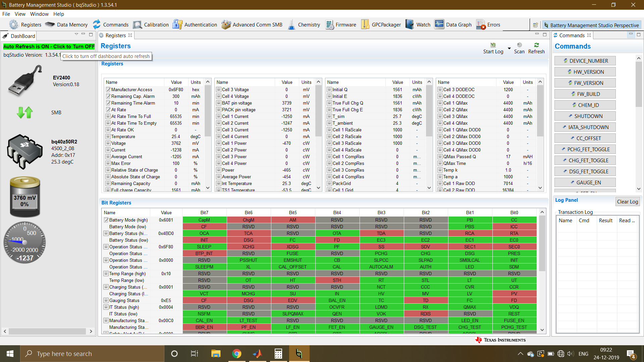644x362 pixels.
Task: Toggle the Gauging Status checkbox
Action: 106,300
